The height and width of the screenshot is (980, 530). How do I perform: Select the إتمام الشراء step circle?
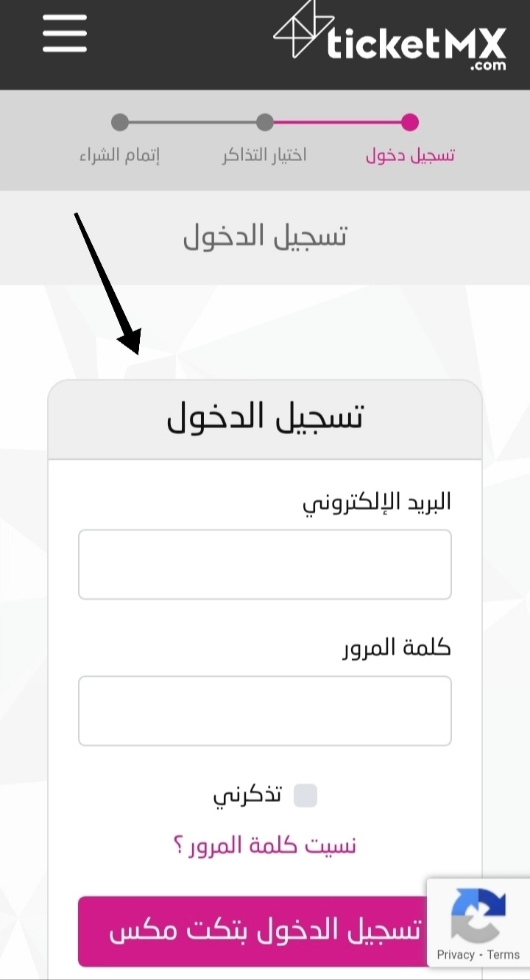[119, 122]
